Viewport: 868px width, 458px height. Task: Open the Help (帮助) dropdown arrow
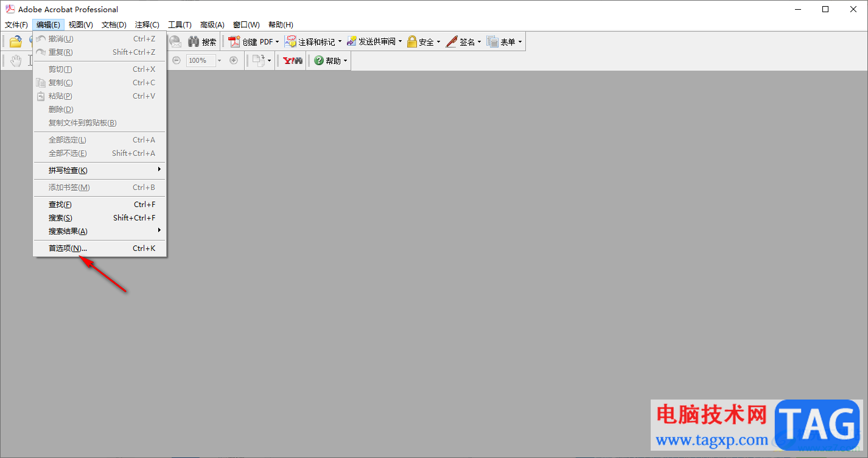tap(346, 60)
